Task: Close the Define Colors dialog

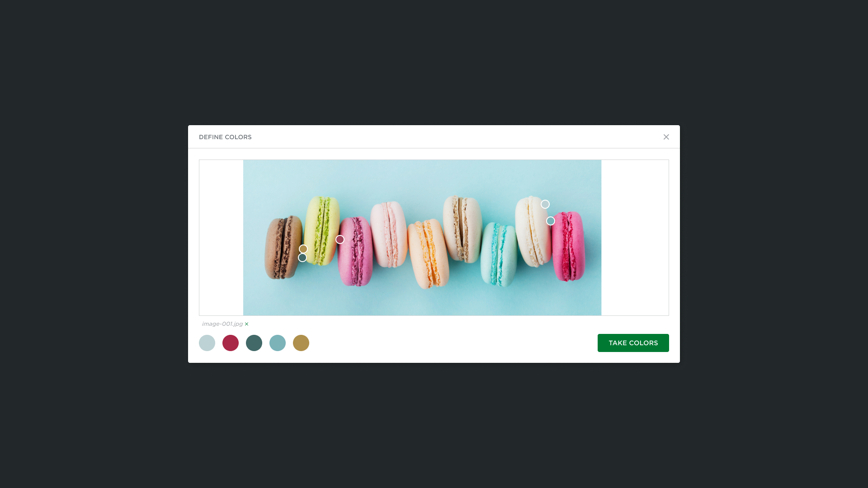Action: click(666, 137)
